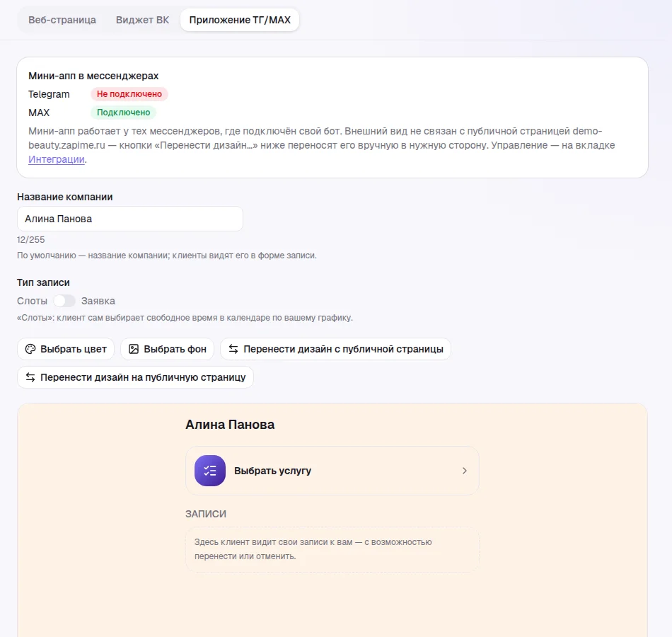Select the Приложение ТГ/MAX tab
Image resolution: width=672 pixels, height=637 pixels.
240,20
